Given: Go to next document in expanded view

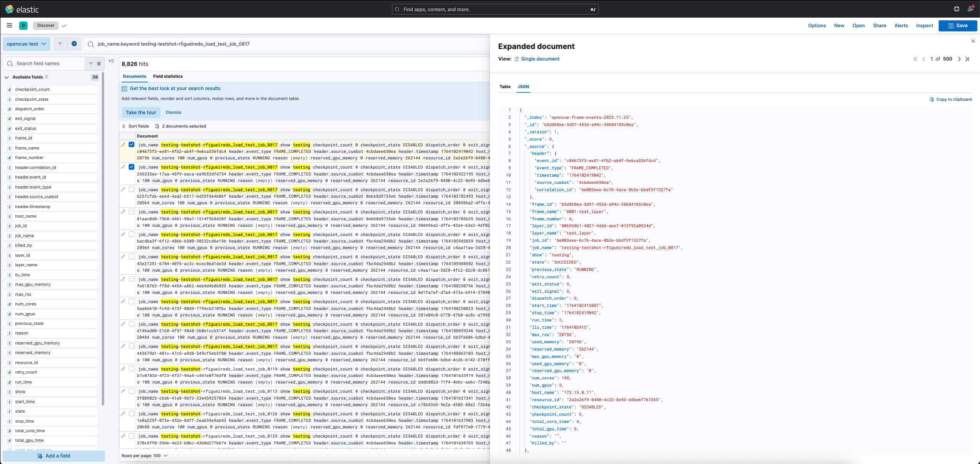Looking at the screenshot, I should [959, 59].
